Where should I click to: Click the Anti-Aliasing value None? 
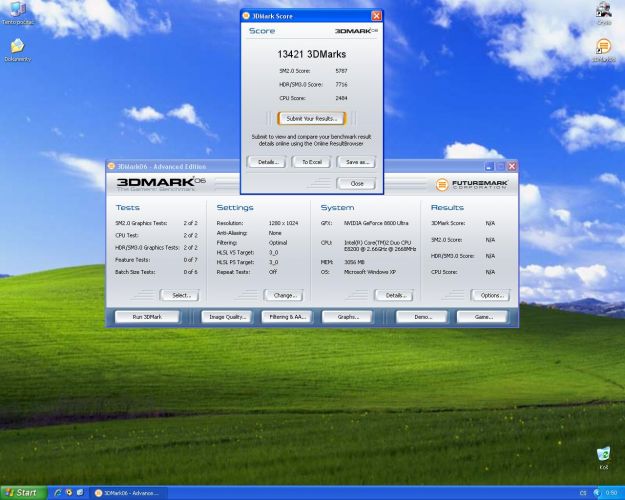click(275, 233)
